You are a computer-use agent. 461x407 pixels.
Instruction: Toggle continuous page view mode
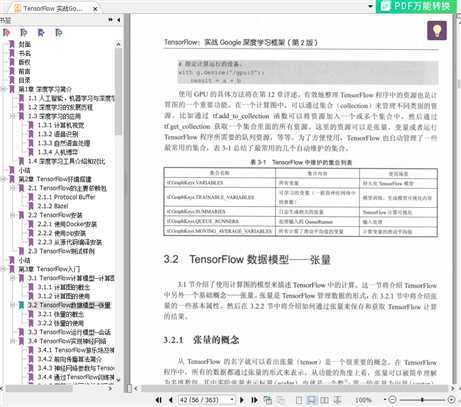click(x=312, y=400)
